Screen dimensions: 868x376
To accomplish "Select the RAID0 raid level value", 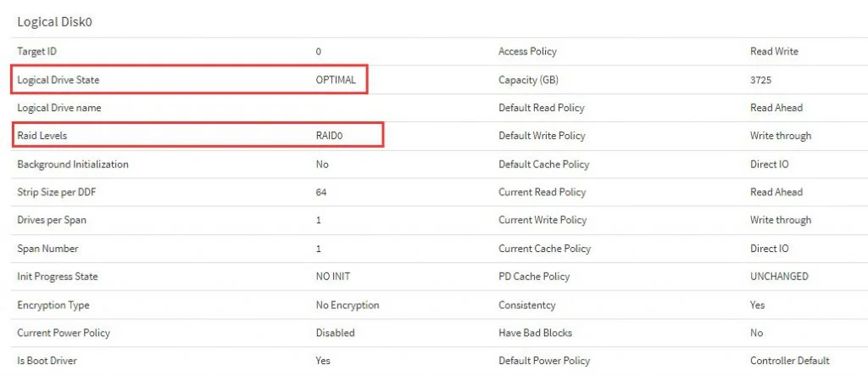I will (x=330, y=135).
